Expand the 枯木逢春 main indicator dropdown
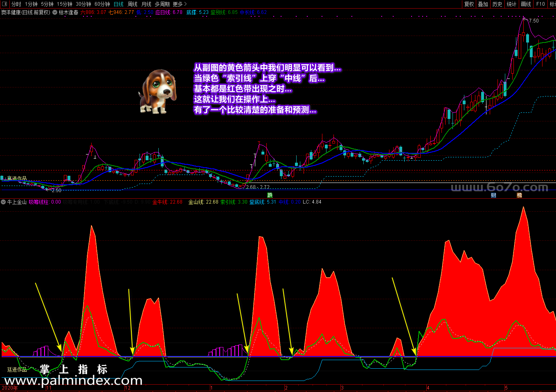Viewport: 556px width, 392px height. click(55, 12)
